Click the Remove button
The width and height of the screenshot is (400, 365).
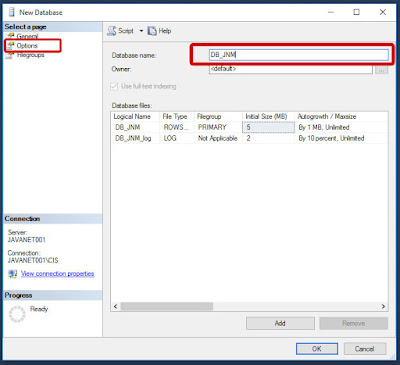pos(354,323)
